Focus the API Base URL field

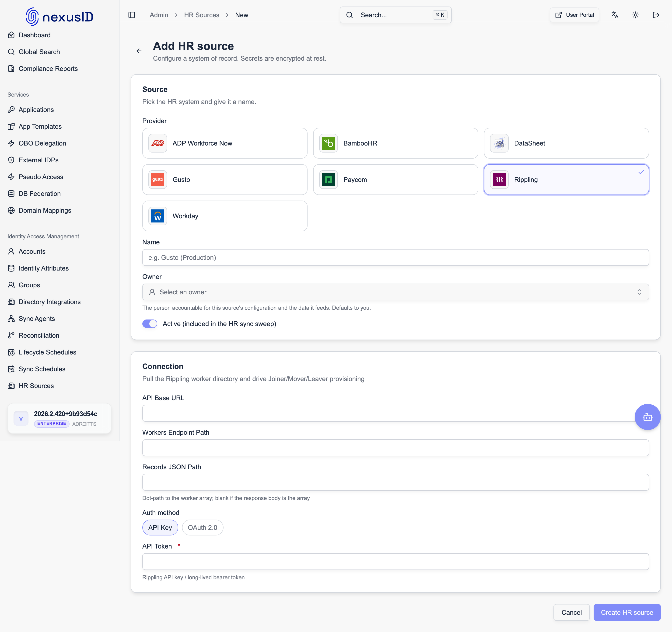point(395,413)
